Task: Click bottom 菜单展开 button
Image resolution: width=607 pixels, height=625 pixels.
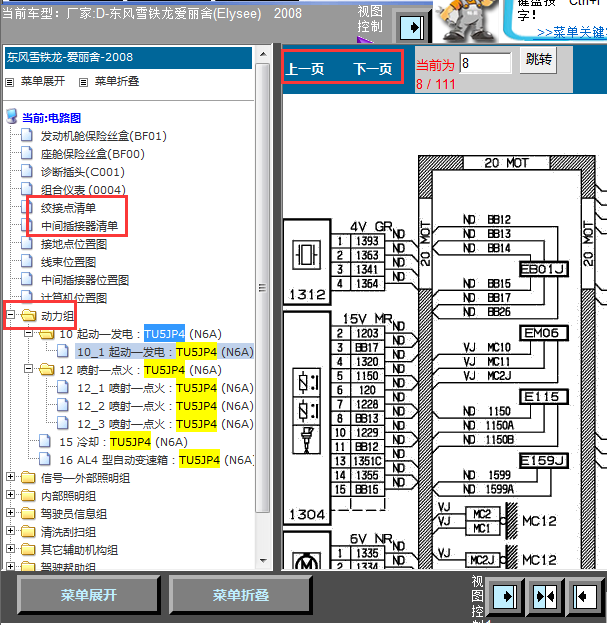Action: tap(88, 595)
